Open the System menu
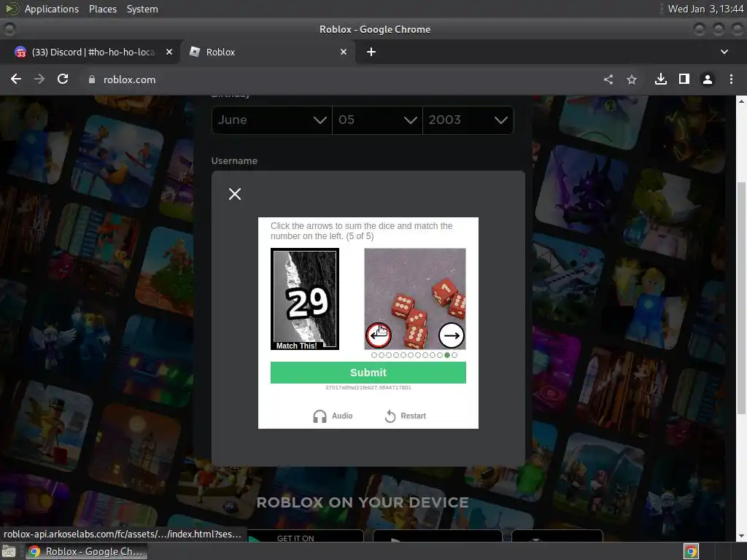This screenshot has width=747, height=560. 142,9
